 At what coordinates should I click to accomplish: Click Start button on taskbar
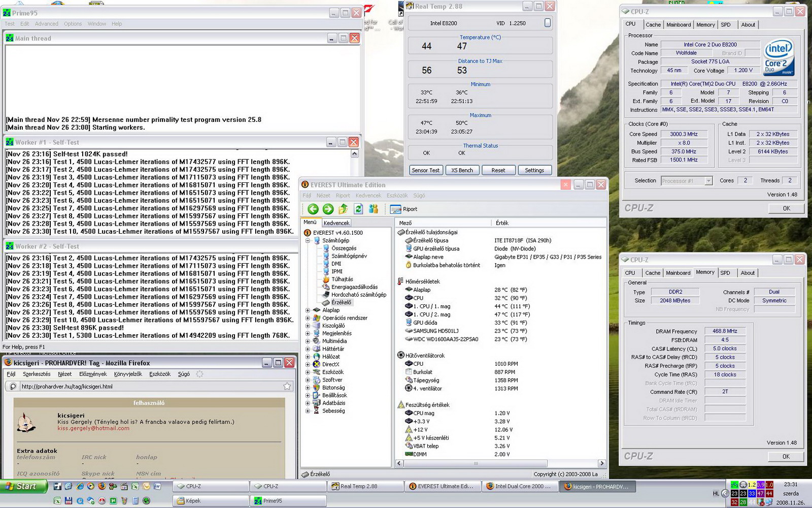point(23,486)
